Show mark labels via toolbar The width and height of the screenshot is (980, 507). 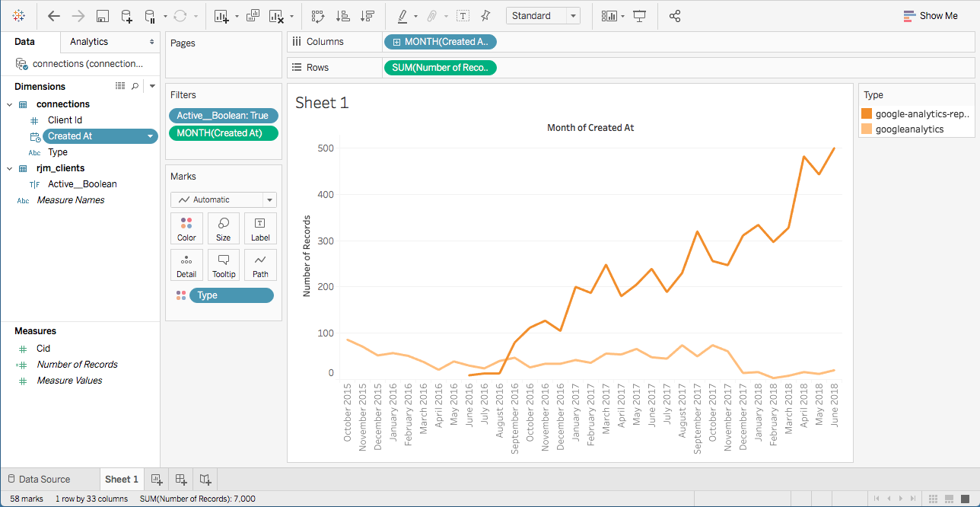[463, 15]
